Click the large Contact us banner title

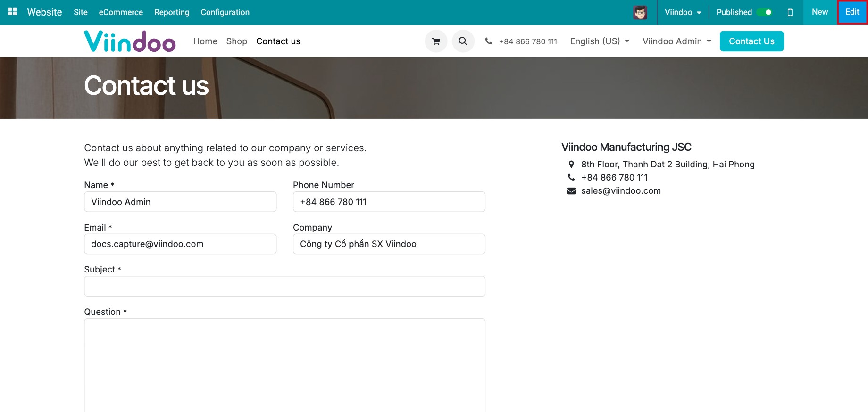147,86
